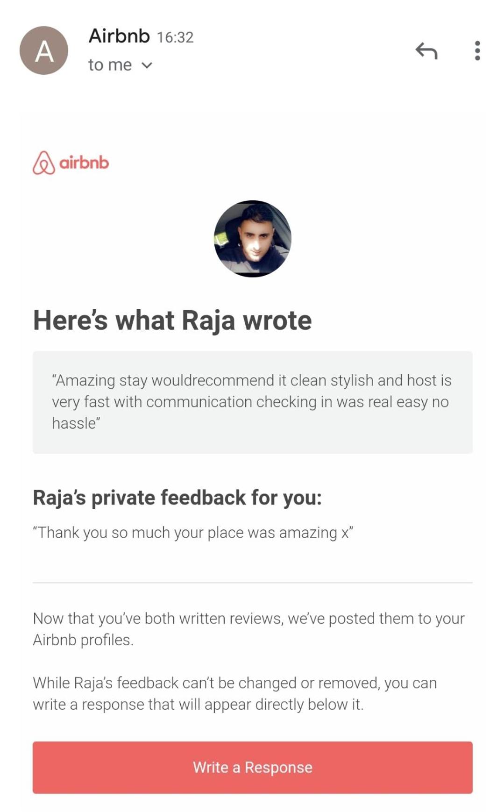
Task: Click "Raja's private feedback for you:" heading
Action: 177,498
